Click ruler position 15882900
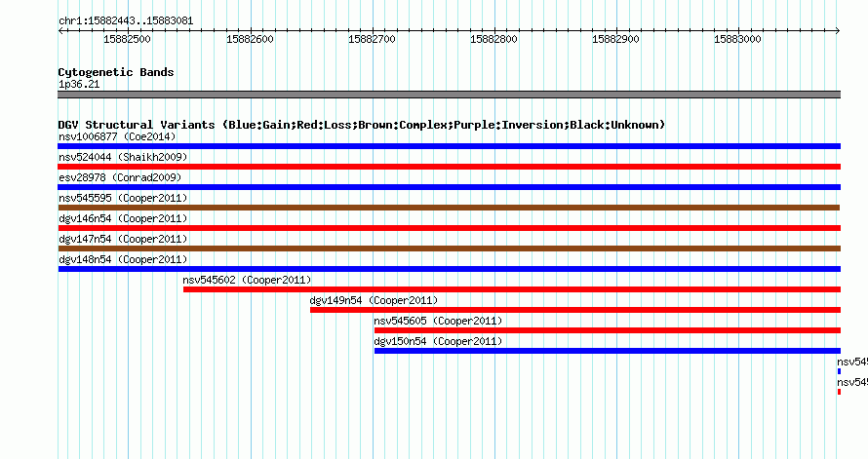This screenshot has height=459, width=868. click(615, 39)
